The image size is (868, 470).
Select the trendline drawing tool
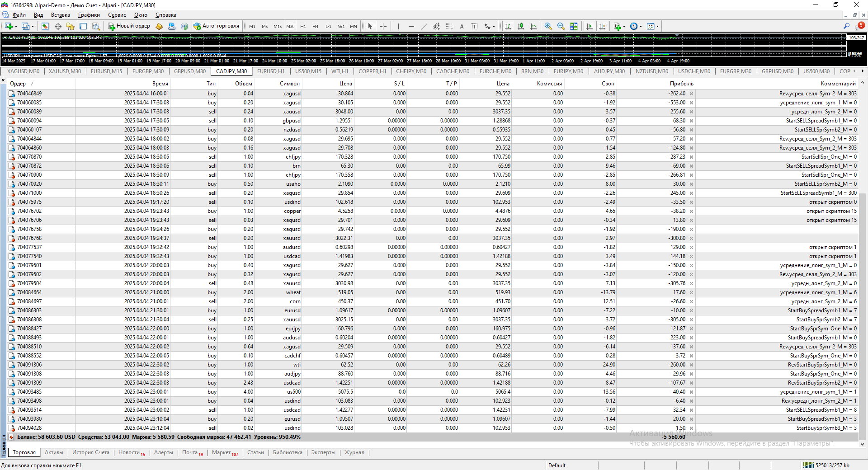tap(424, 26)
